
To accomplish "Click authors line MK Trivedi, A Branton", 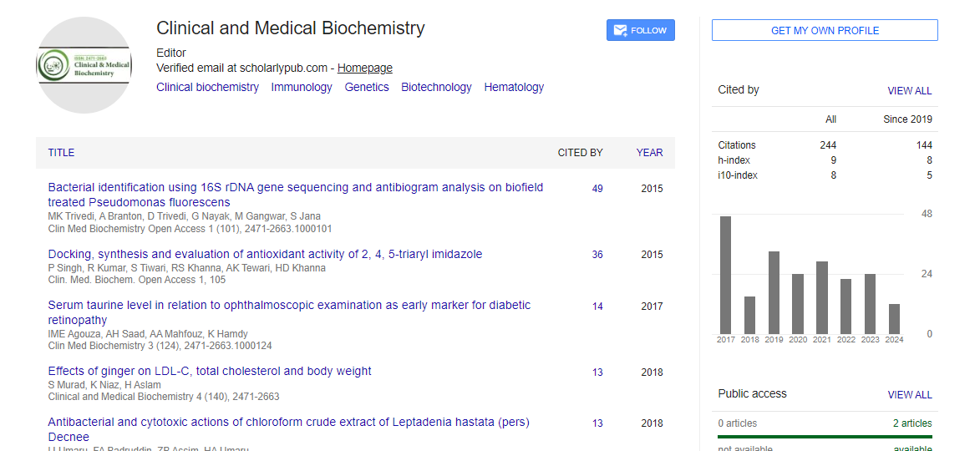I will coord(185,216).
